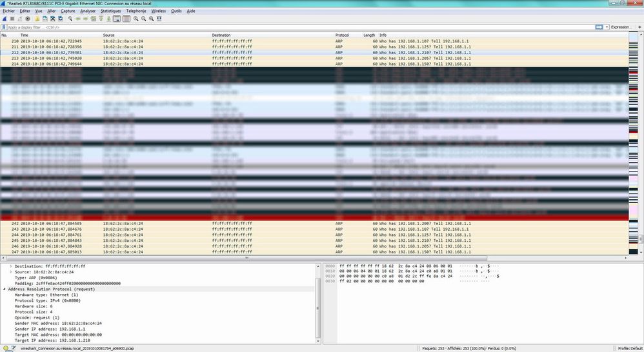
Task: Open capture options gear icon
Action: point(28,19)
